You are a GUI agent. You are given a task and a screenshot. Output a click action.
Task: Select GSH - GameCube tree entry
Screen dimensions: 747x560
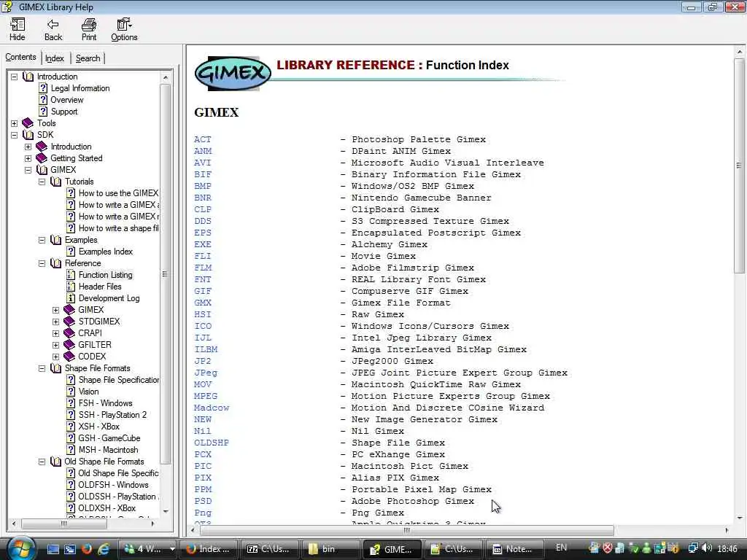coord(109,438)
